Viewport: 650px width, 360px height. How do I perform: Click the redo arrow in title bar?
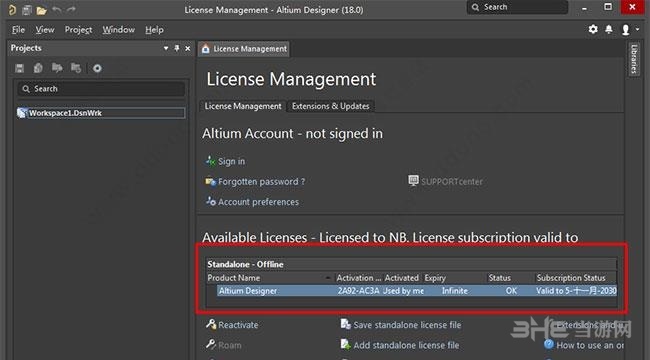click(x=71, y=10)
